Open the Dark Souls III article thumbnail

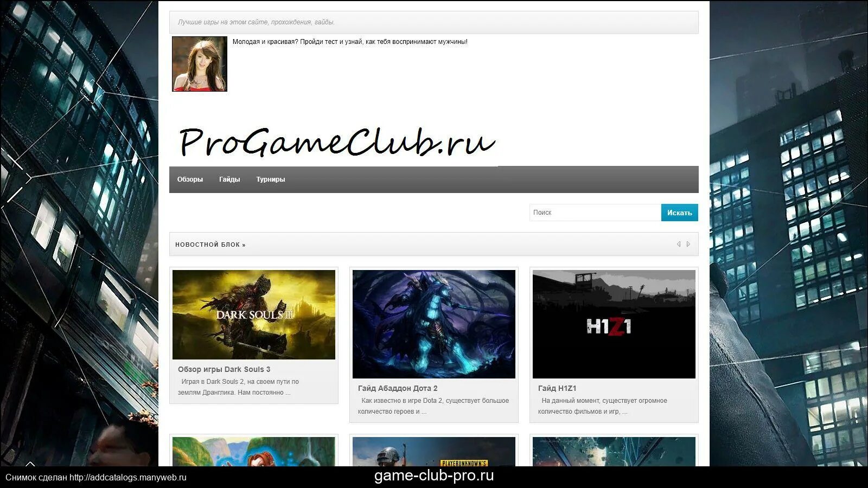(254, 314)
